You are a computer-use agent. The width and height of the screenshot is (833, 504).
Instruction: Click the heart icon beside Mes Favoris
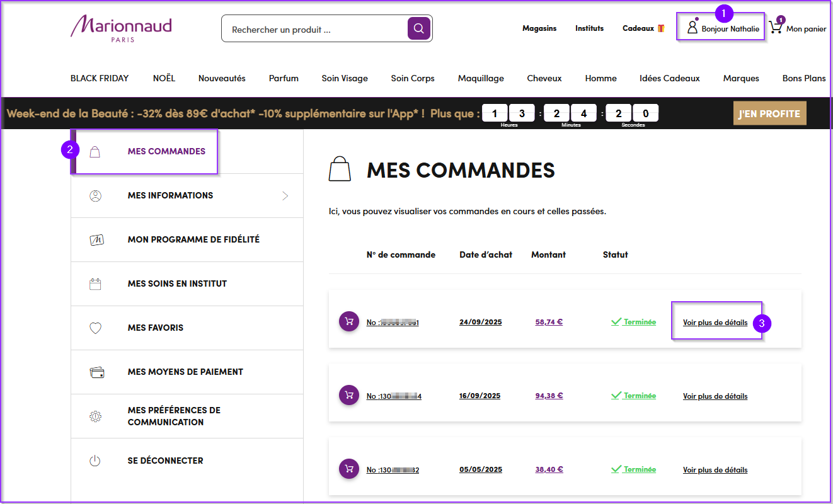point(95,328)
